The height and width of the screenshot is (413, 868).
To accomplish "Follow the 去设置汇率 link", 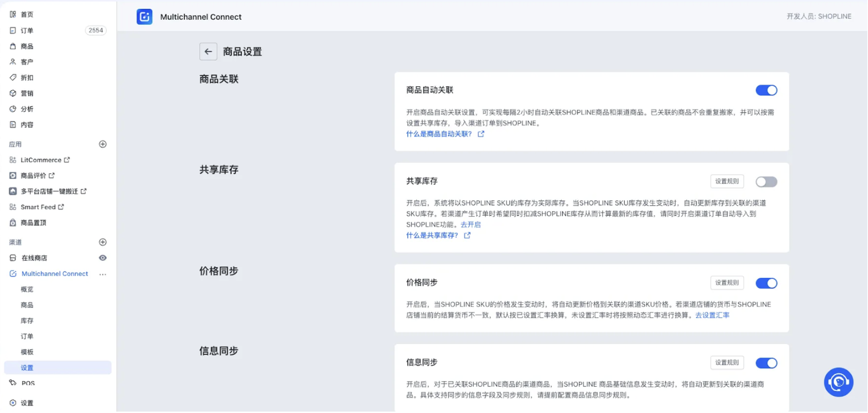I will pyautogui.click(x=712, y=315).
